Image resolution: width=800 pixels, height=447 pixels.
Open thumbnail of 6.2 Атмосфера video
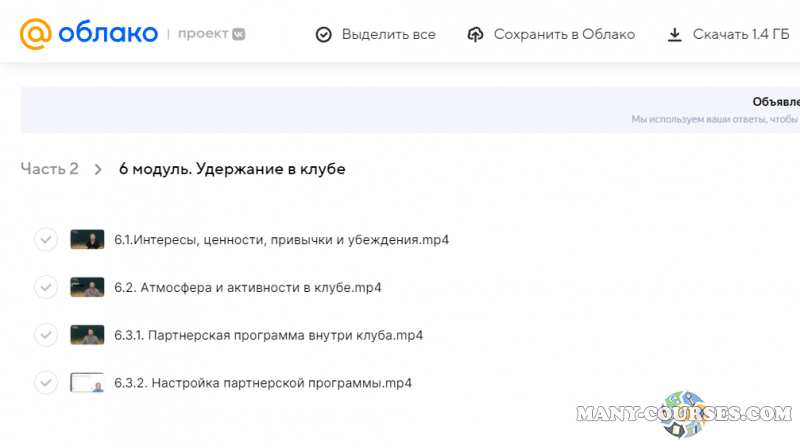pos(87,287)
